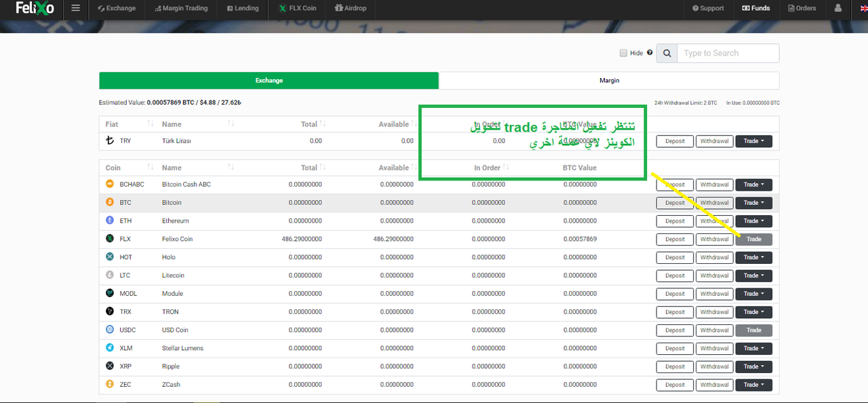Click the USDC coin icon
Screen dimensions: 868x403
pos(110,330)
